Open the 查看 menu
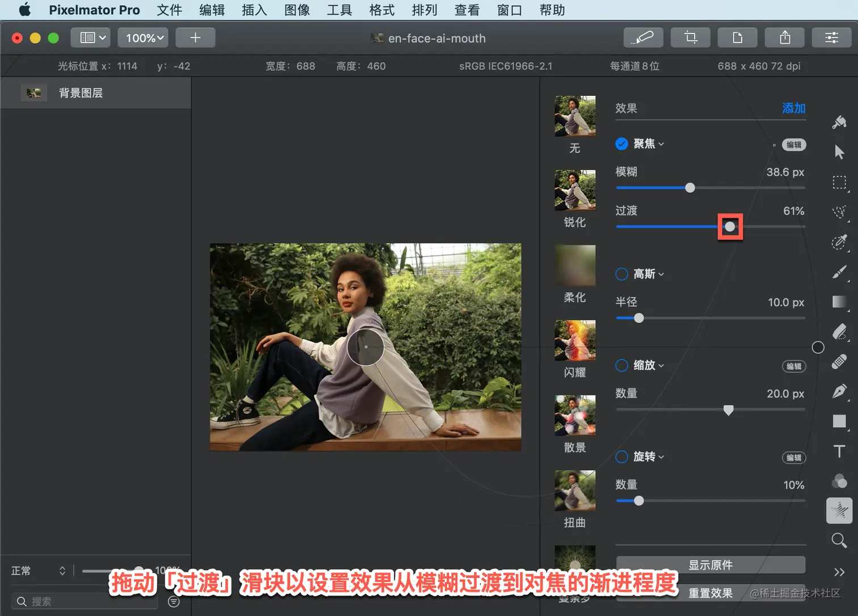The width and height of the screenshot is (858, 616). (x=467, y=10)
